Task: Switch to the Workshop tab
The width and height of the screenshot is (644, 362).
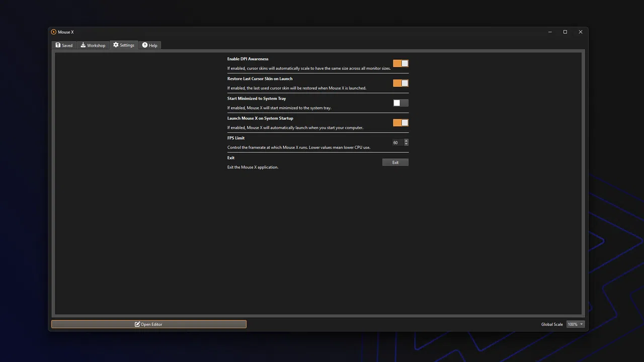Action: [93, 45]
